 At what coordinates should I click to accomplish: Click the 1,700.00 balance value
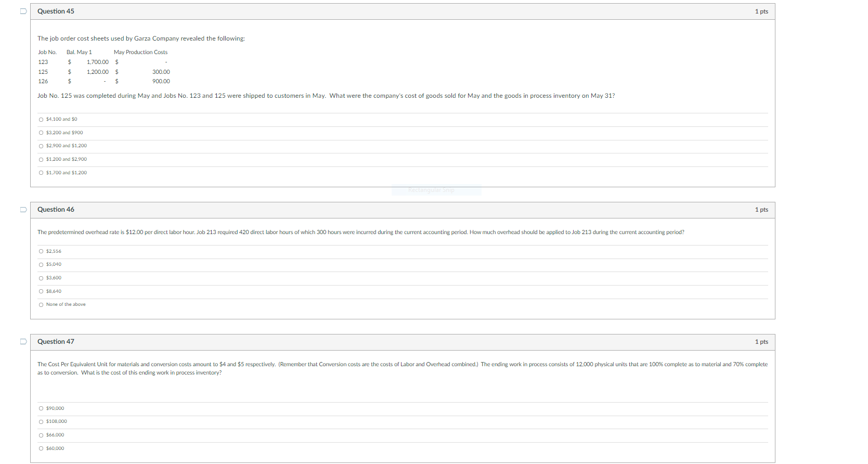tap(98, 62)
